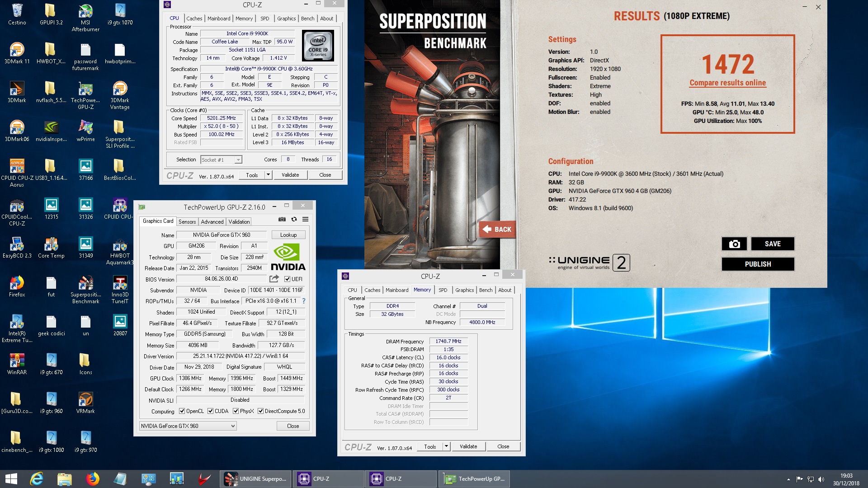Open TechPowerUp GPU-Z desktop shortcut

(85, 96)
